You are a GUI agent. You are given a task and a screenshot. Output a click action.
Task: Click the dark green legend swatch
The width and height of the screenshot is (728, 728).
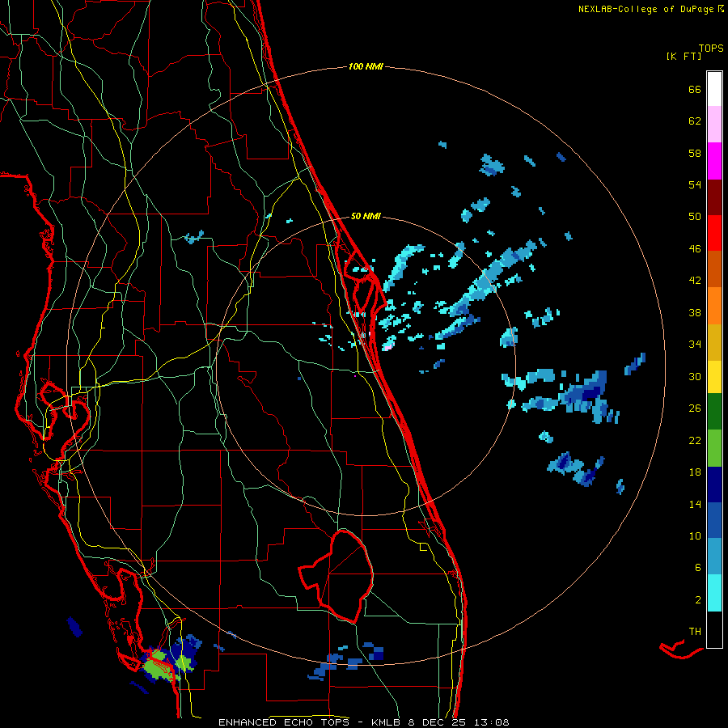click(714, 412)
